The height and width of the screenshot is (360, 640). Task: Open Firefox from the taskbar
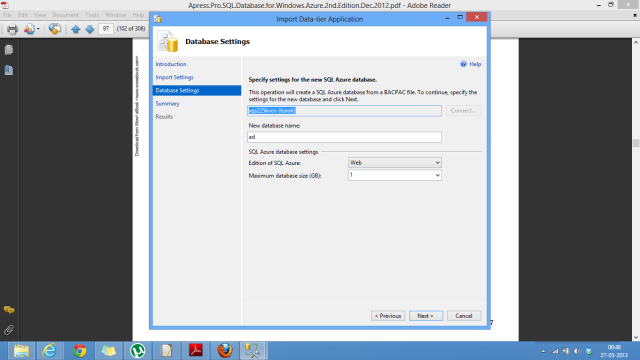coord(224,351)
